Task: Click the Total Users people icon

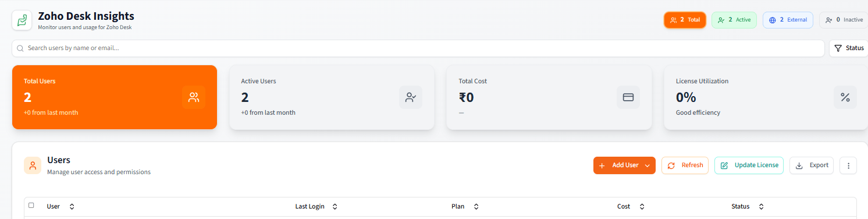Action: [194, 97]
